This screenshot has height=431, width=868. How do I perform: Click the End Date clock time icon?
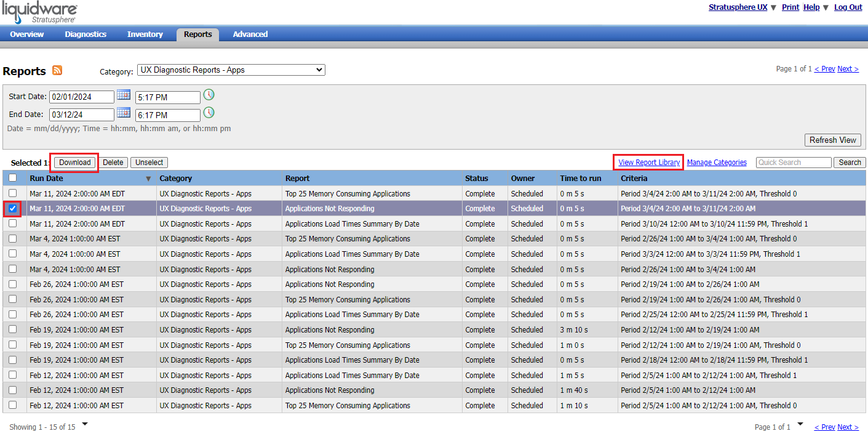point(209,113)
